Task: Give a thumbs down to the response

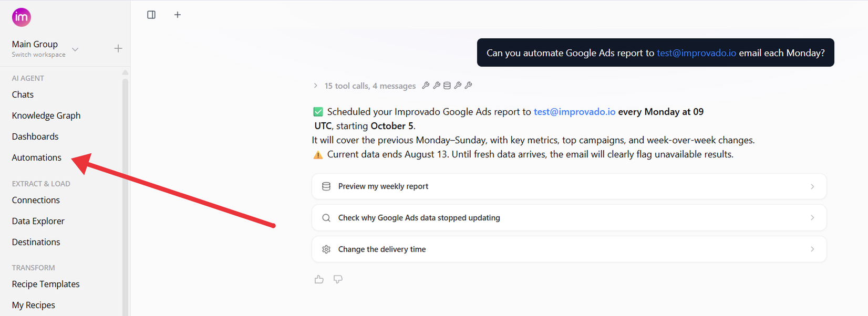Action: [x=338, y=279]
